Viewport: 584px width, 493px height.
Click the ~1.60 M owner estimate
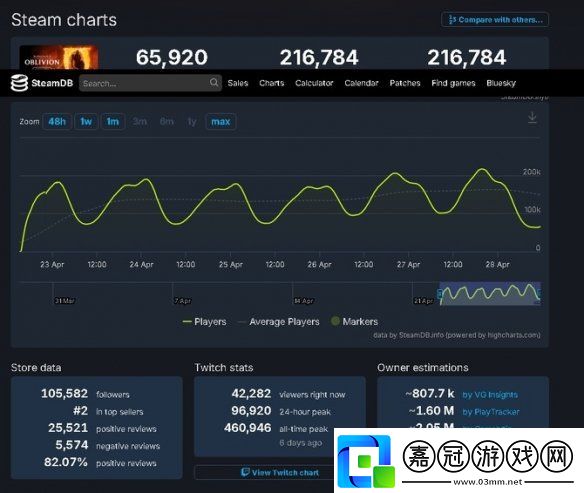pyautogui.click(x=431, y=411)
